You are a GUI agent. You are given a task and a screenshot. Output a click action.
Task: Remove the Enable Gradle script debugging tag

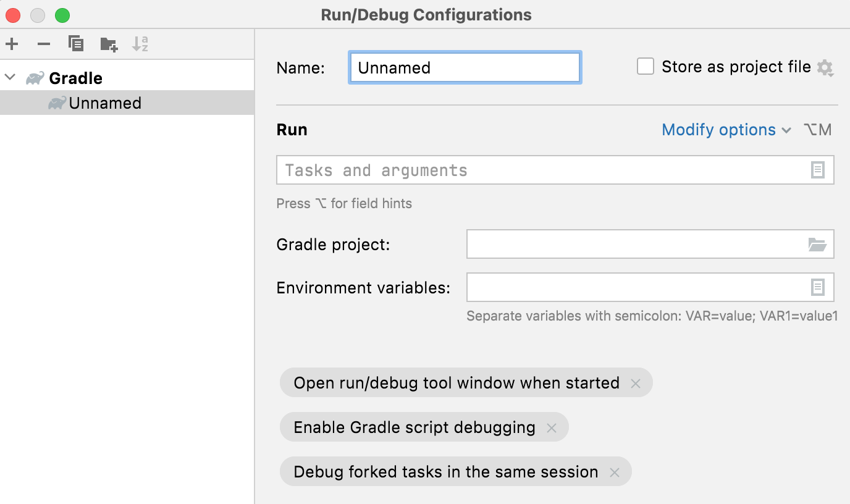click(551, 427)
